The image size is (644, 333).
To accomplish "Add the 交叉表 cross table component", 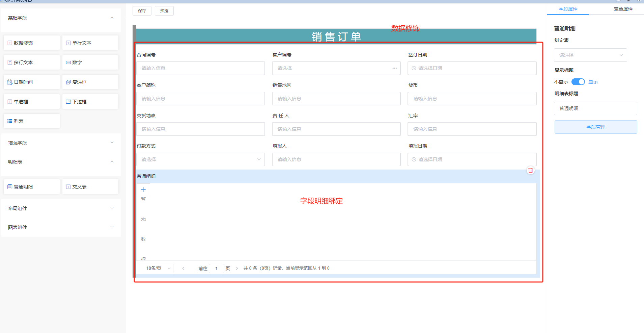I will tap(90, 187).
